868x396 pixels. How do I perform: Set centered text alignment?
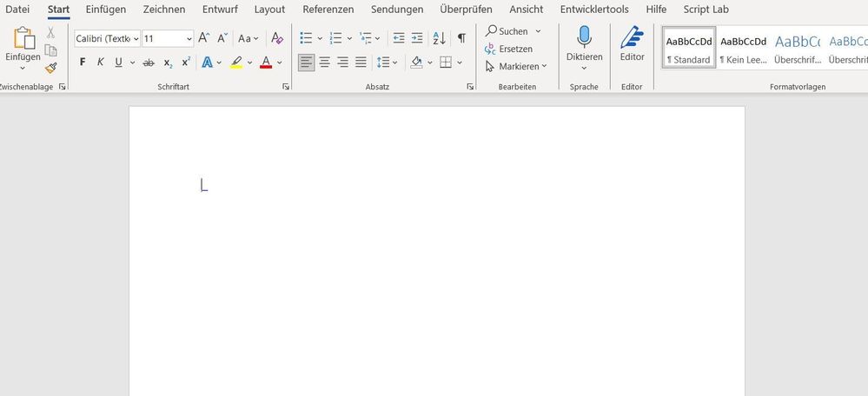324,63
